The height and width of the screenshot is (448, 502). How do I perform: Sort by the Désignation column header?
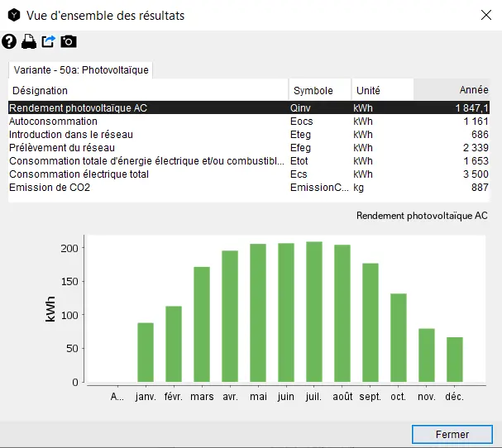(149, 90)
